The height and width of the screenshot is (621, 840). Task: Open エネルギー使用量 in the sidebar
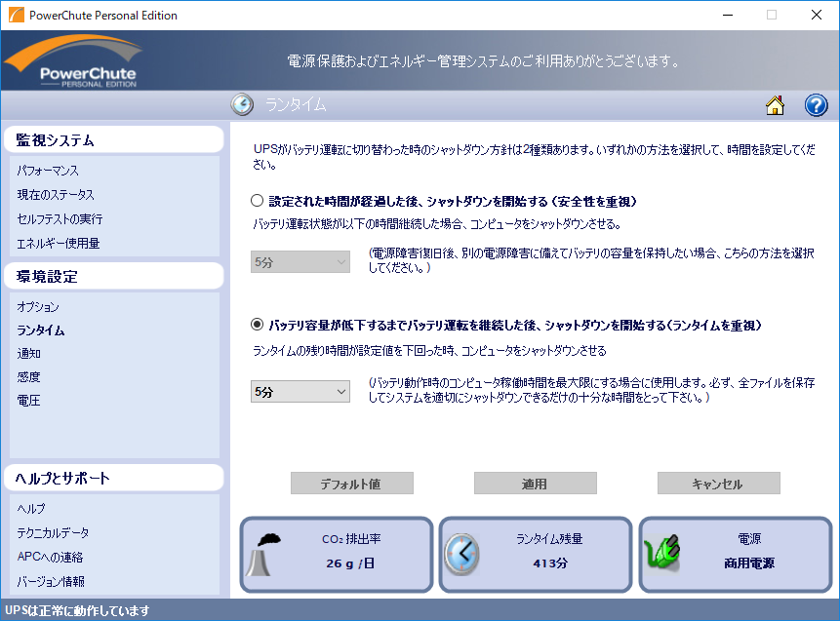click(58, 243)
